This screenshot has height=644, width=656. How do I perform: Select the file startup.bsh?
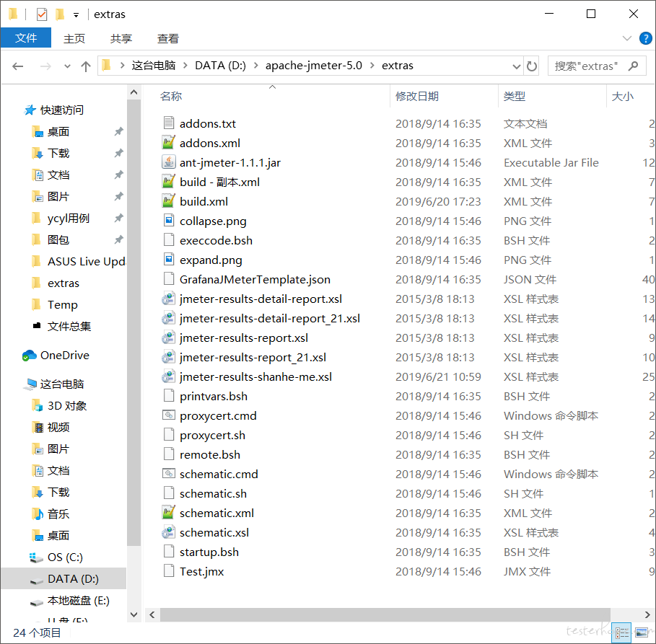(x=209, y=552)
